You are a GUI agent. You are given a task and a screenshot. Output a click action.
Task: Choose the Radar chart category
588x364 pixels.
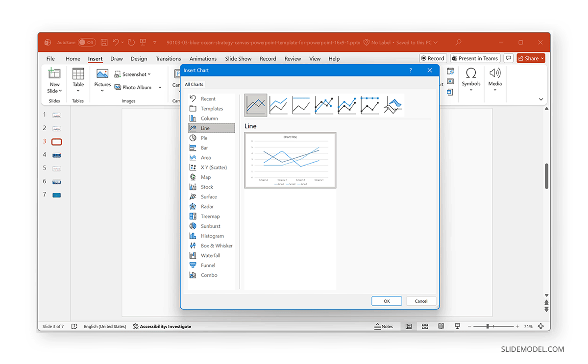pos(207,206)
